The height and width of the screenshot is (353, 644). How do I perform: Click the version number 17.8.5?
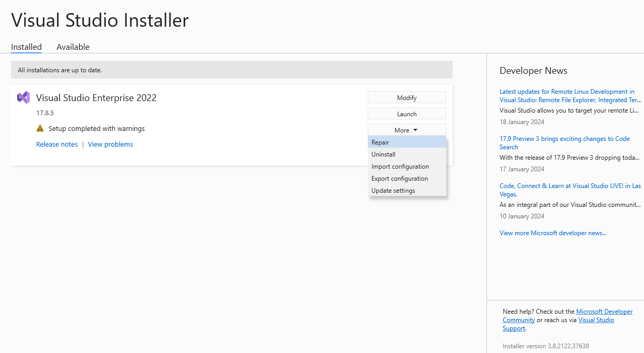click(45, 113)
